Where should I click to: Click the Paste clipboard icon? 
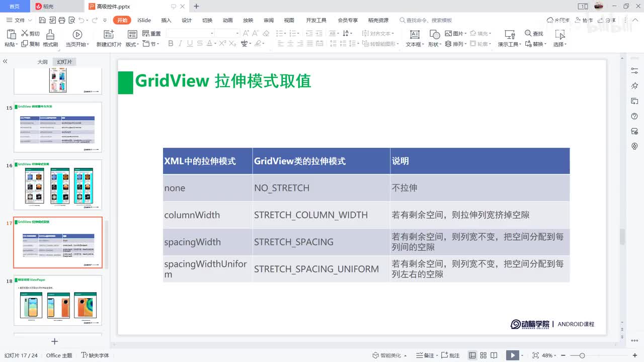click(x=11, y=34)
